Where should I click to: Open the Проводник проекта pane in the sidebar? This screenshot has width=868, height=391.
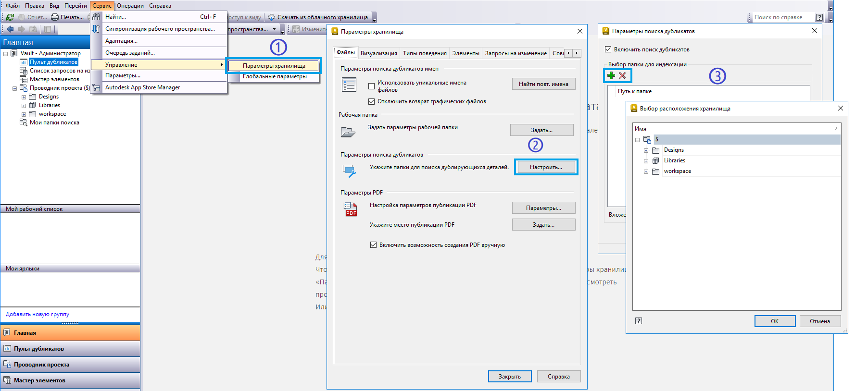(x=70, y=365)
